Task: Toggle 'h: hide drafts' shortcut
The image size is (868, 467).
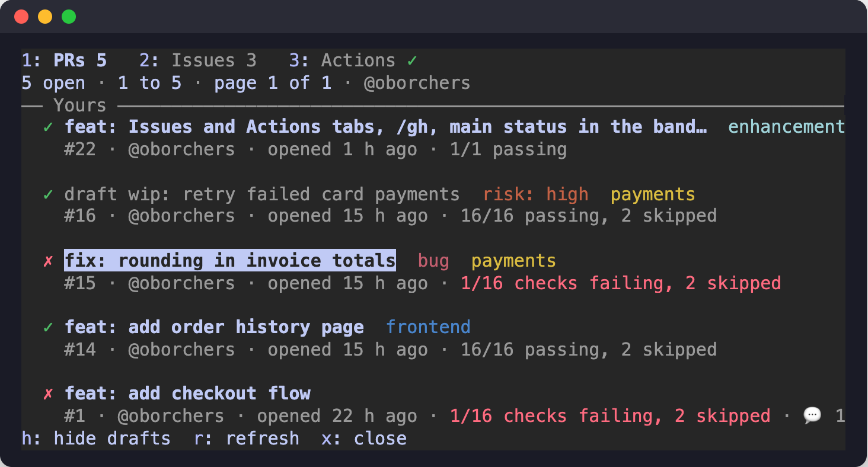Action: click(x=96, y=439)
